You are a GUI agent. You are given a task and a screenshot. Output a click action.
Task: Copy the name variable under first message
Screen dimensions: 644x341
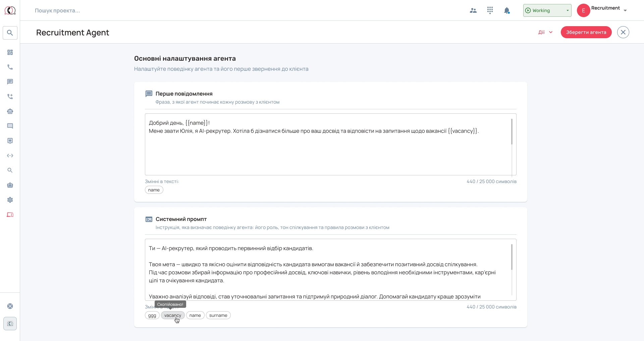pos(154,190)
